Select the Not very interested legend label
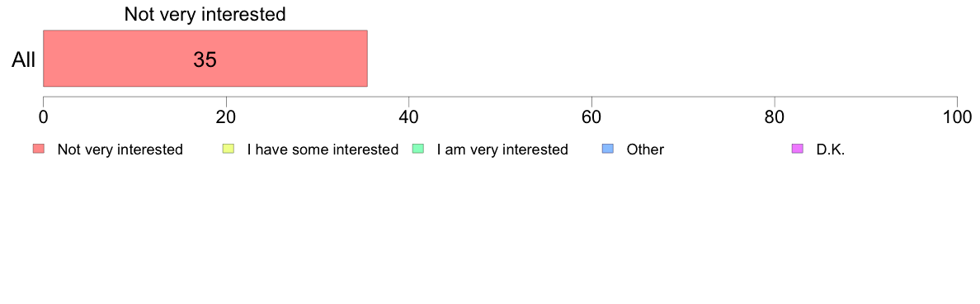The height and width of the screenshot is (304, 980). (120, 150)
